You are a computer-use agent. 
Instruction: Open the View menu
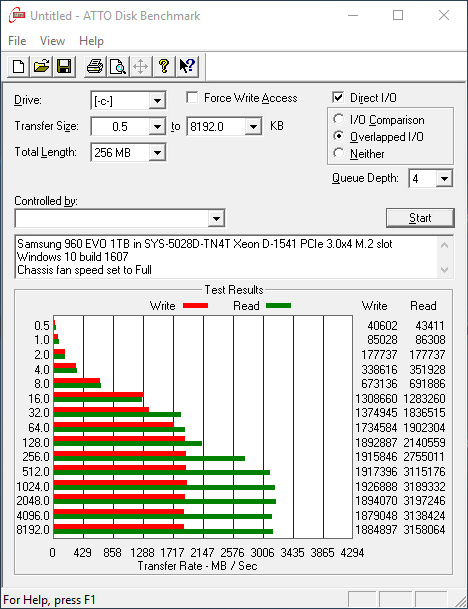tap(52, 41)
